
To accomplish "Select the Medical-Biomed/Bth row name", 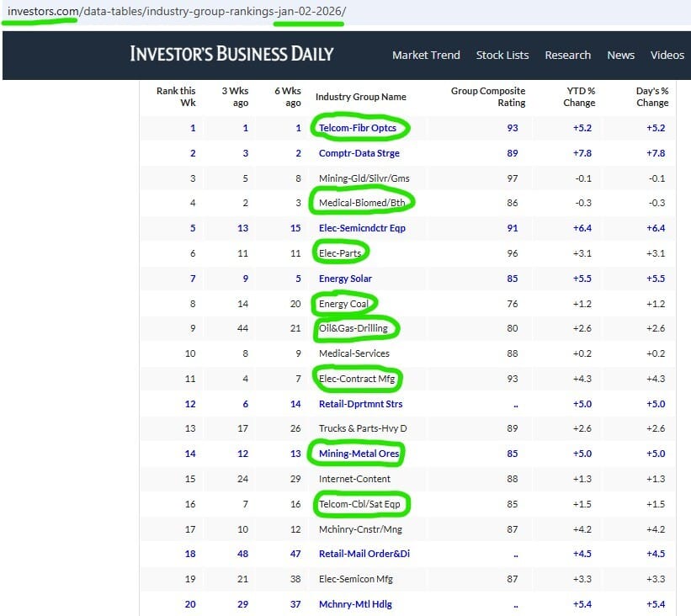I will tap(362, 203).
